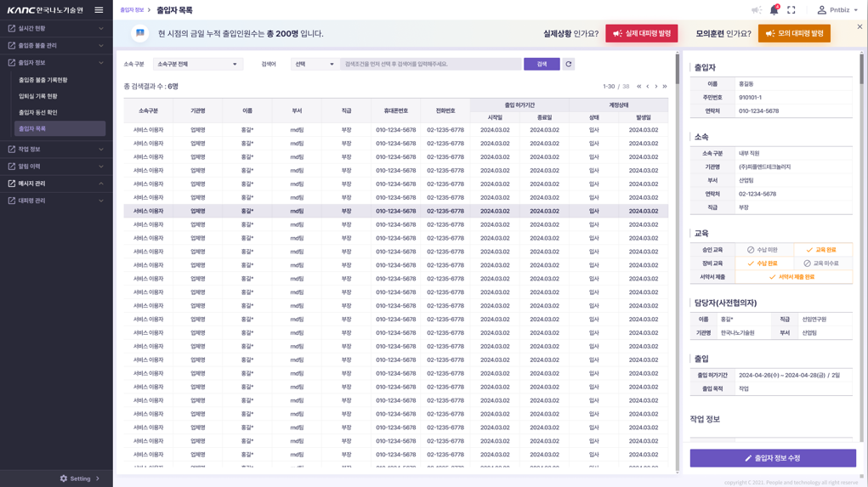
Task: Enter fullscreen with the expand icon
Action: 791,10
